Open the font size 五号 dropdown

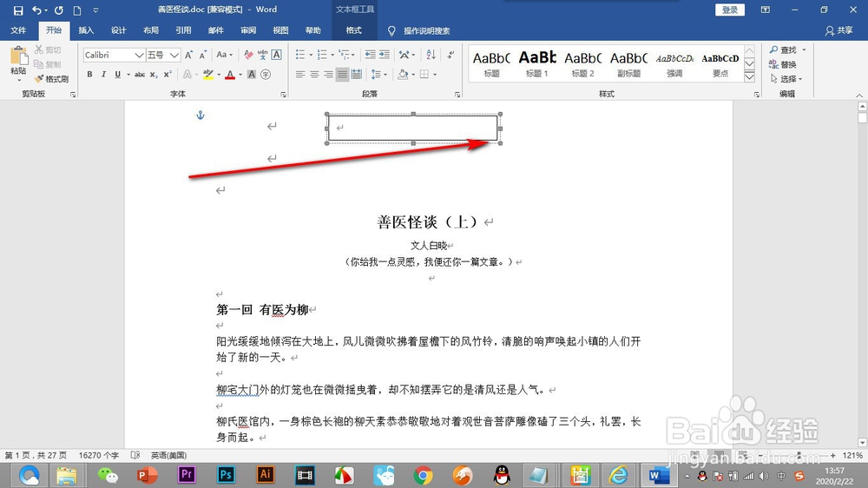174,55
